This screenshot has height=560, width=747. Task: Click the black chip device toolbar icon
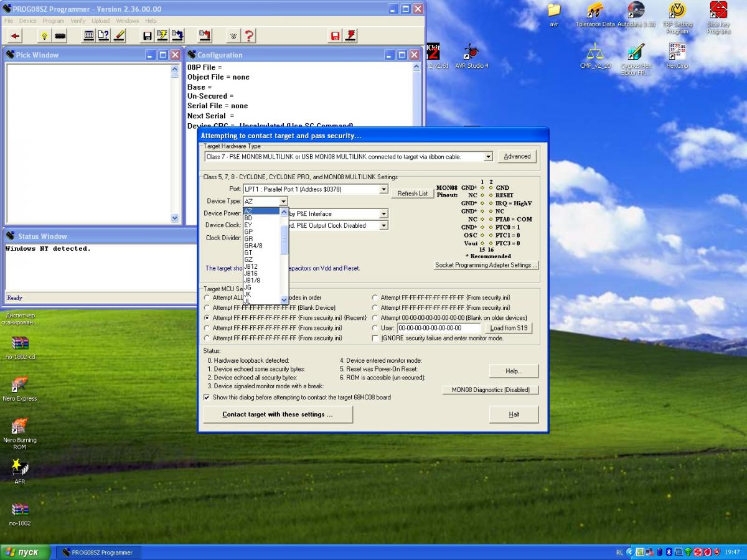click(60, 35)
